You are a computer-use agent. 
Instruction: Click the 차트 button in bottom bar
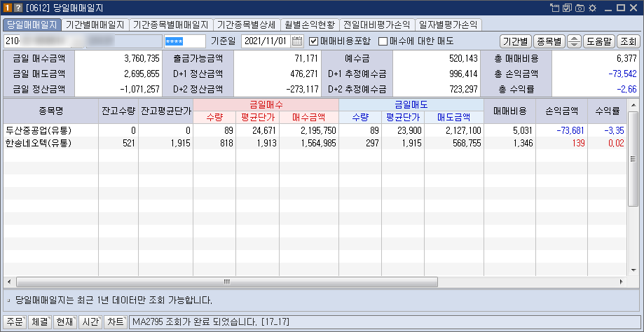[x=115, y=322]
